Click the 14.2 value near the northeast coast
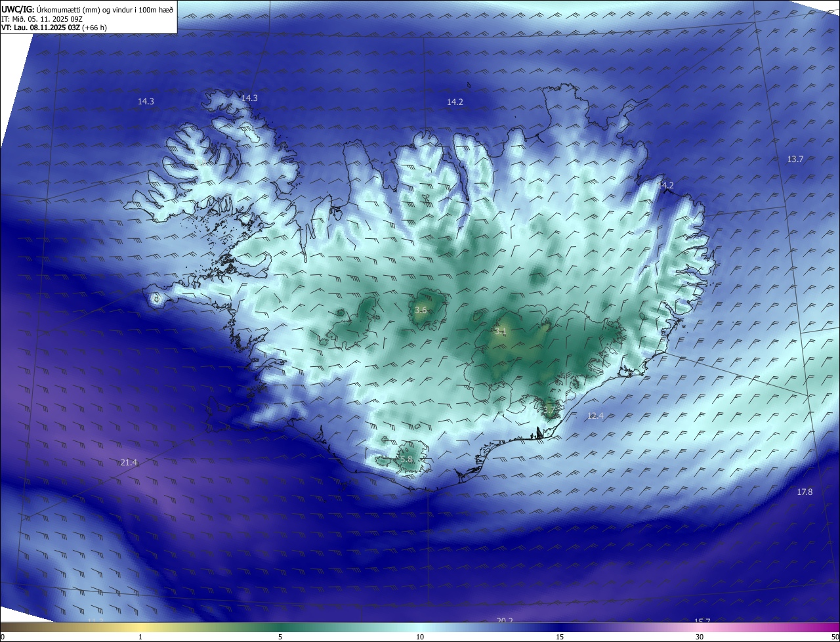840x642 pixels. (x=665, y=186)
